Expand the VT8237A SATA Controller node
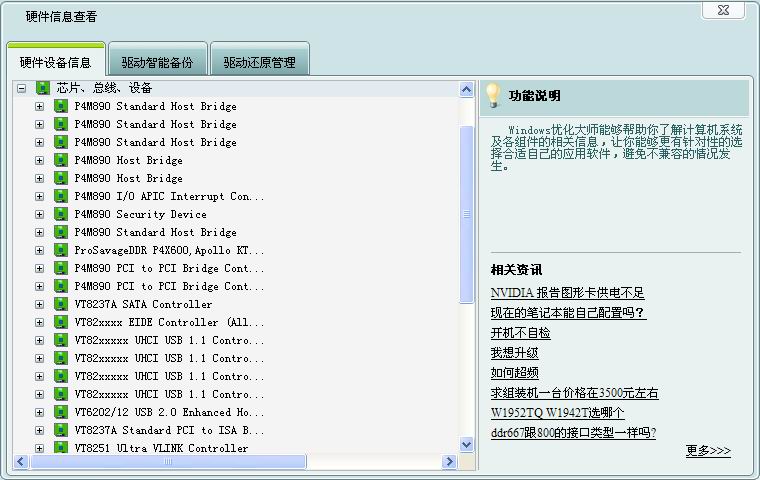The image size is (760, 480). (40, 304)
